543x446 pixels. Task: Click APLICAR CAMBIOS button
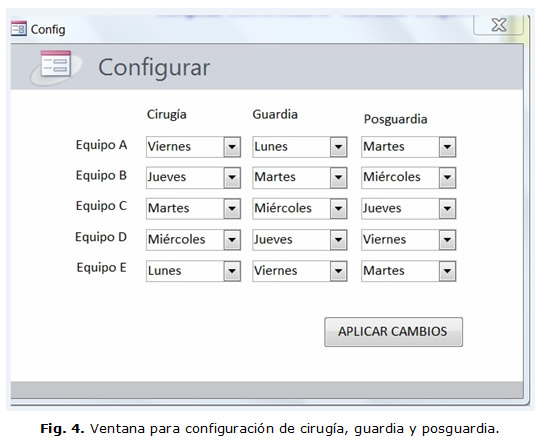pyautogui.click(x=393, y=332)
